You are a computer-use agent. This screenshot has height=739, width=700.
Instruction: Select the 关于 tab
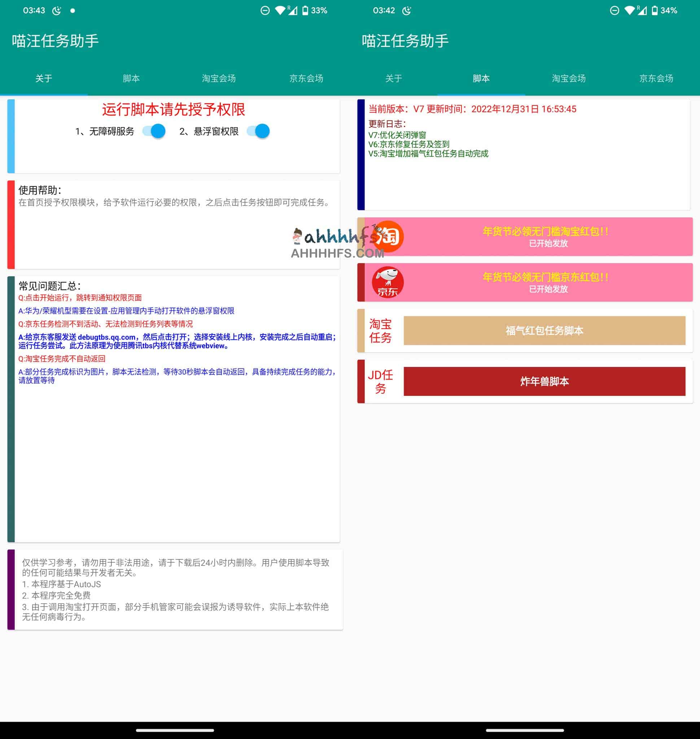pos(44,78)
